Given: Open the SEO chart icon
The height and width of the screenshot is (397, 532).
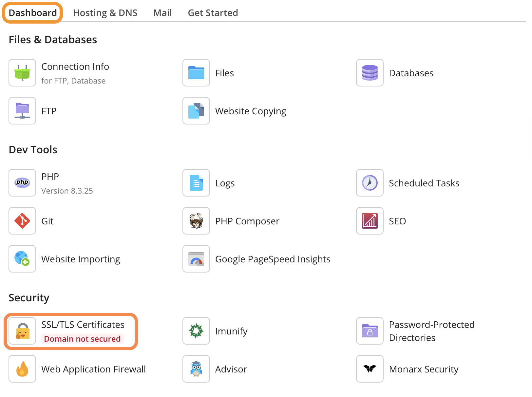Looking at the screenshot, I should point(370,221).
